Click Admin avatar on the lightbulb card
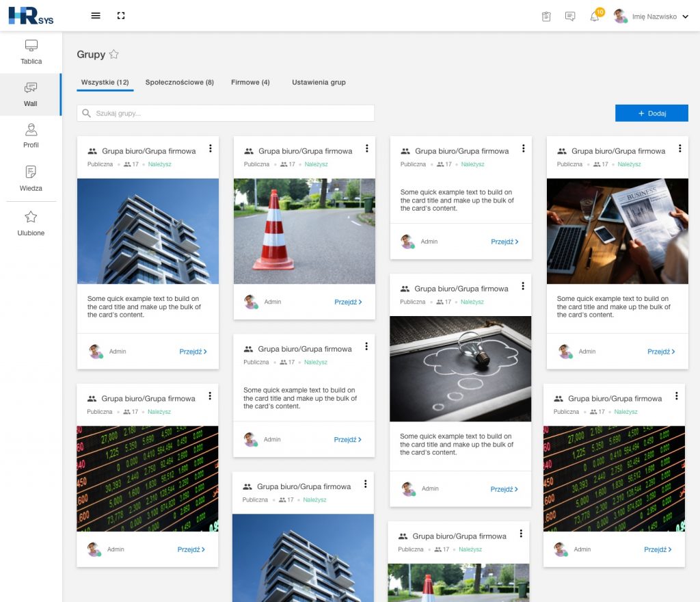The image size is (700, 602). click(408, 489)
